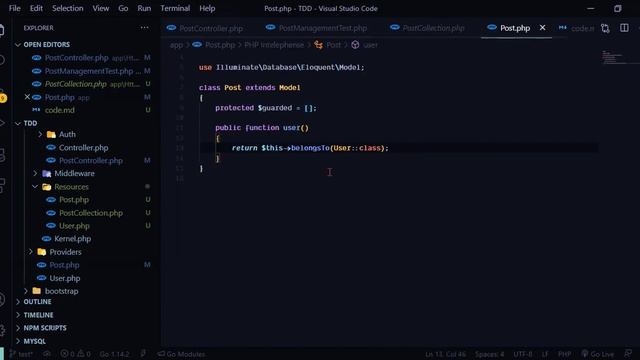640x360 pixels.
Task: Close the Post.php editor tab
Action: 542,28
